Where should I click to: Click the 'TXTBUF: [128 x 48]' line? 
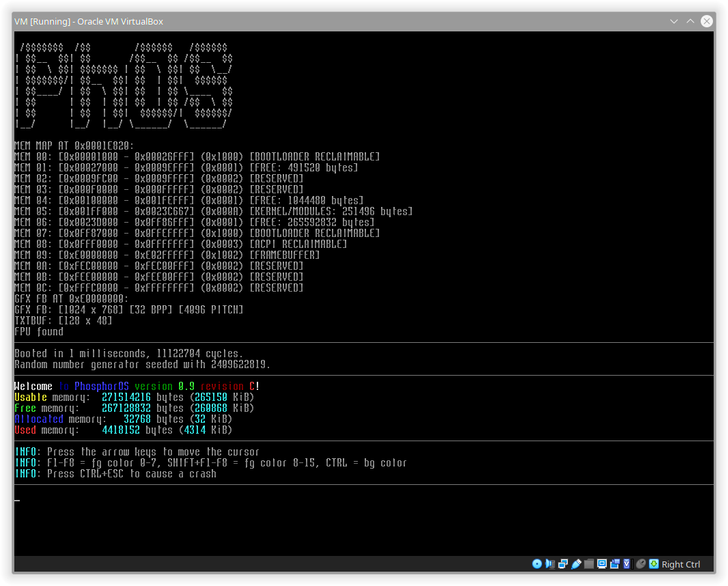pos(64,320)
